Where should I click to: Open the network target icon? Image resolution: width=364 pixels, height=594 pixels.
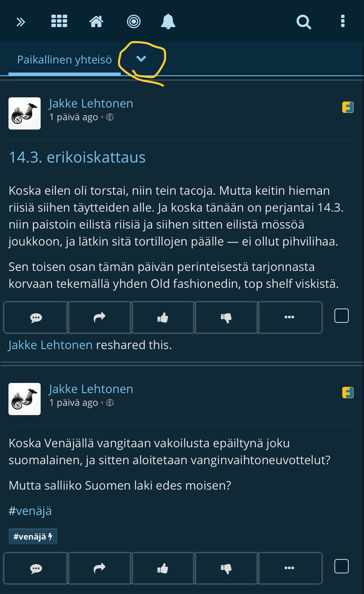(x=134, y=21)
